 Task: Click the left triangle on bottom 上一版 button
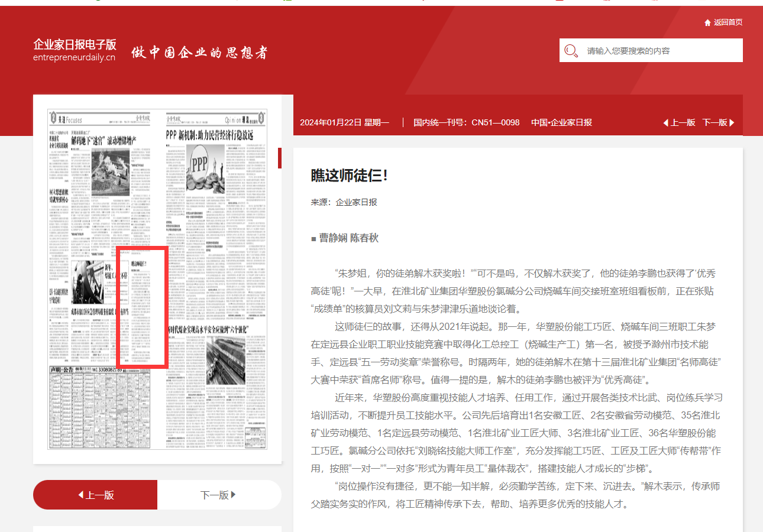point(81,495)
